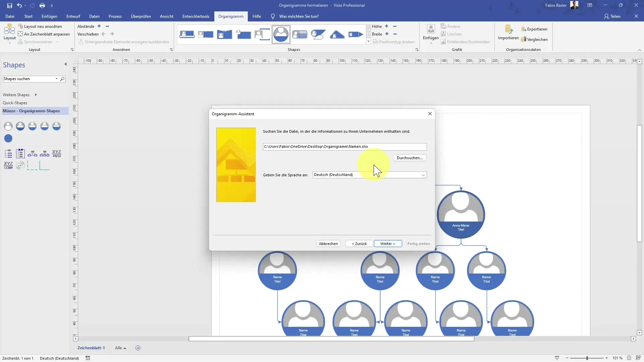
Task: Select the first coin person shape in the stencil
Action: click(x=8, y=126)
